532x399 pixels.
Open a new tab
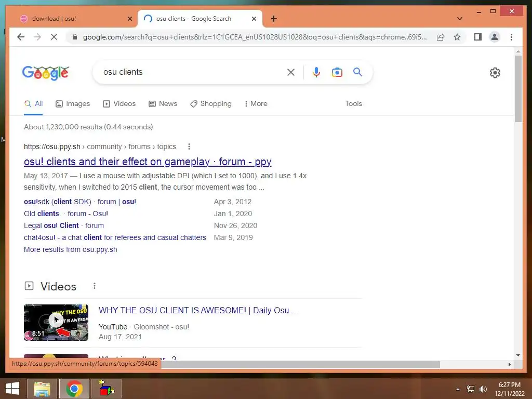tap(274, 19)
